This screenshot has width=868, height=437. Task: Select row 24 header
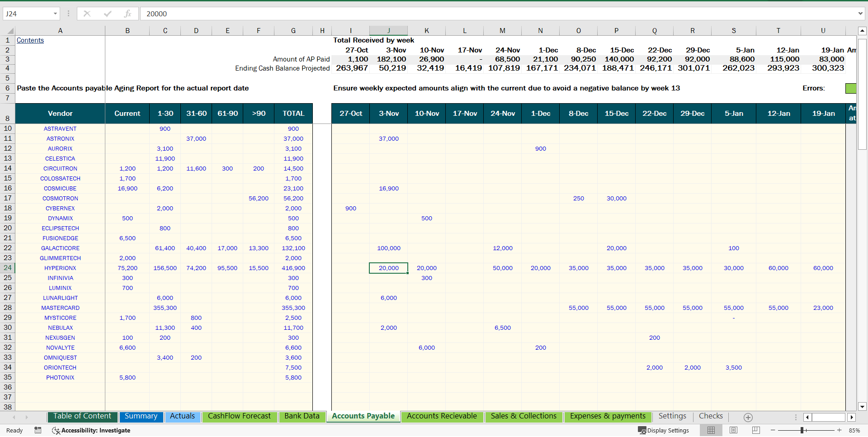click(8, 268)
